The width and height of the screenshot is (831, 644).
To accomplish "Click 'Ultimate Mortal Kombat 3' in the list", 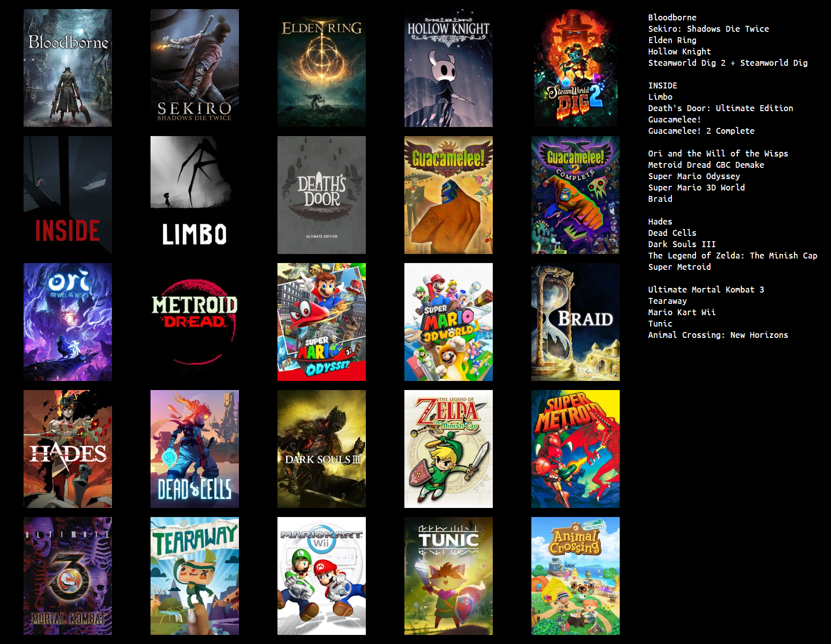I will (706, 289).
